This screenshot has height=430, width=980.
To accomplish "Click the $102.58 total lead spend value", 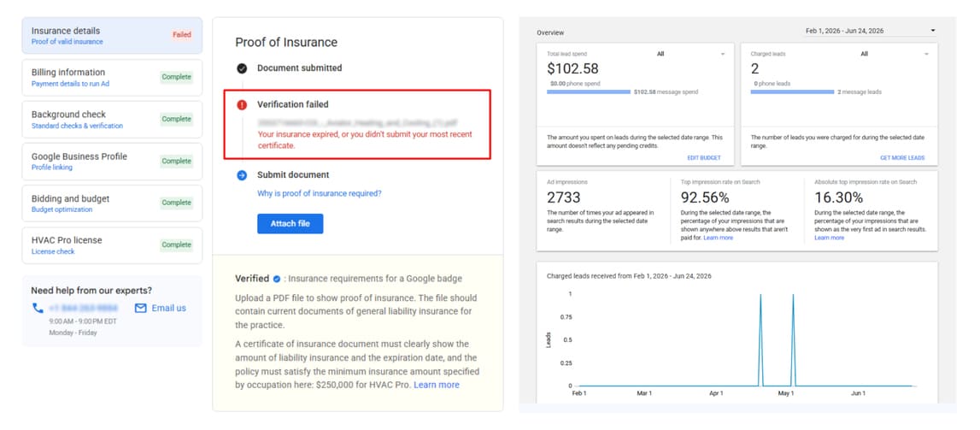I will coord(572,68).
